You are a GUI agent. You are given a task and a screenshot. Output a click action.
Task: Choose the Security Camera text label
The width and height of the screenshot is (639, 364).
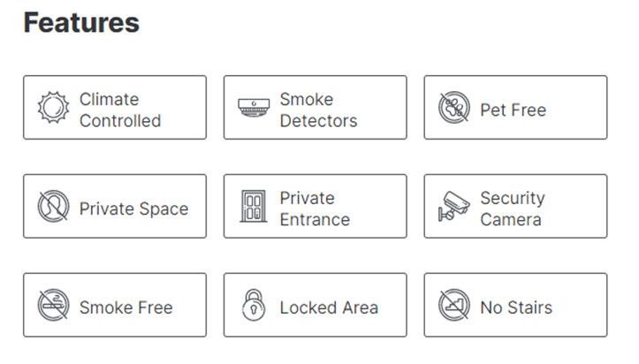(x=513, y=209)
